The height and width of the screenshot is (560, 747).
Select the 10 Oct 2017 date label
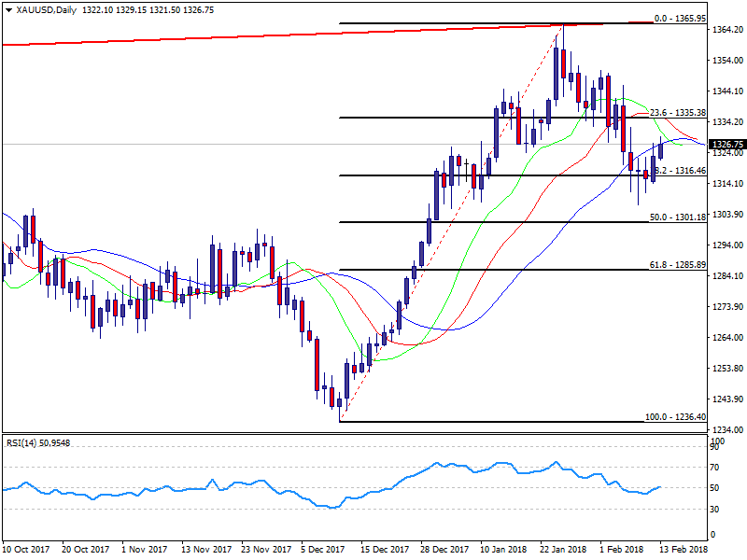(x=25, y=550)
